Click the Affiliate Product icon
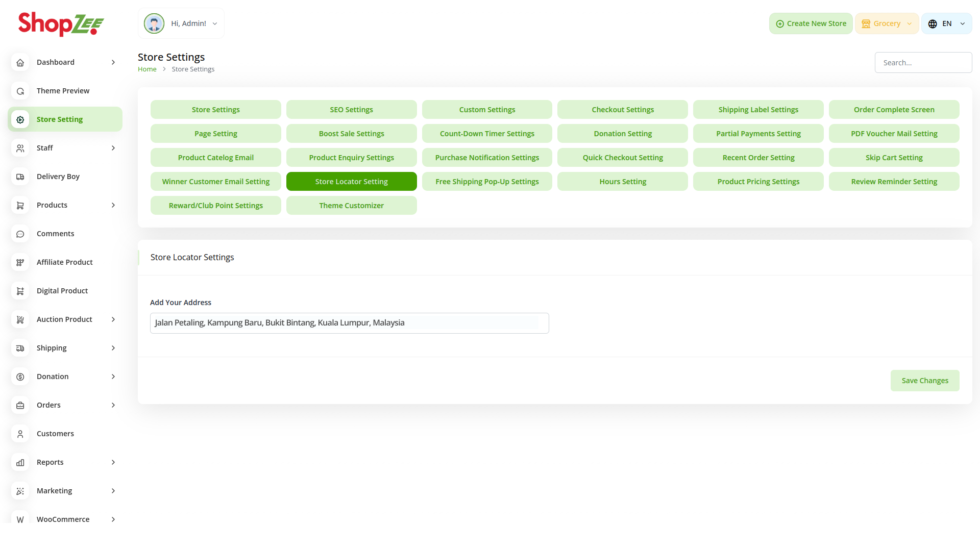Screen dimensions: 980x551 (20, 262)
